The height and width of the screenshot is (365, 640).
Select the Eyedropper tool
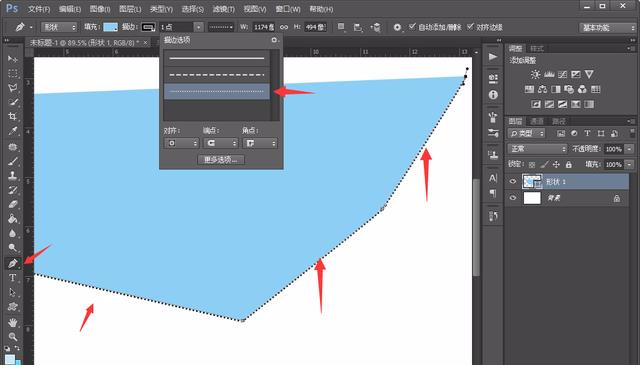(x=13, y=131)
